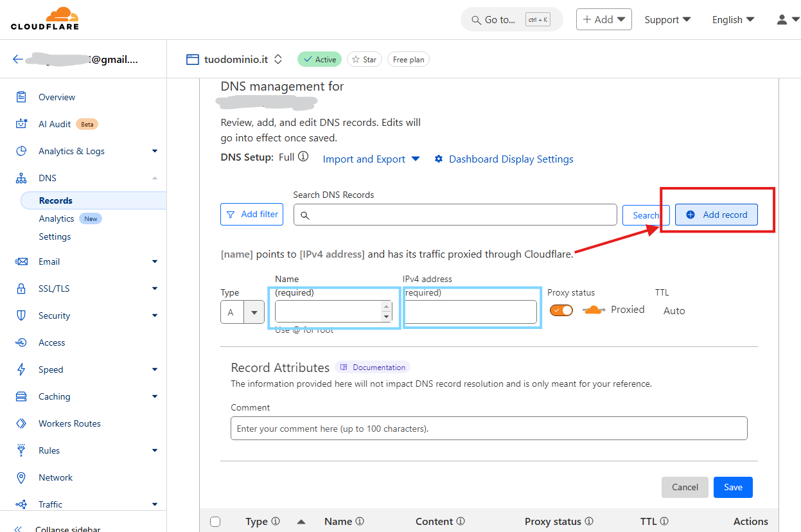The width and height of the screenshot is (801, 532).
Task: Click the Name required field
Action: pos(333,311)
